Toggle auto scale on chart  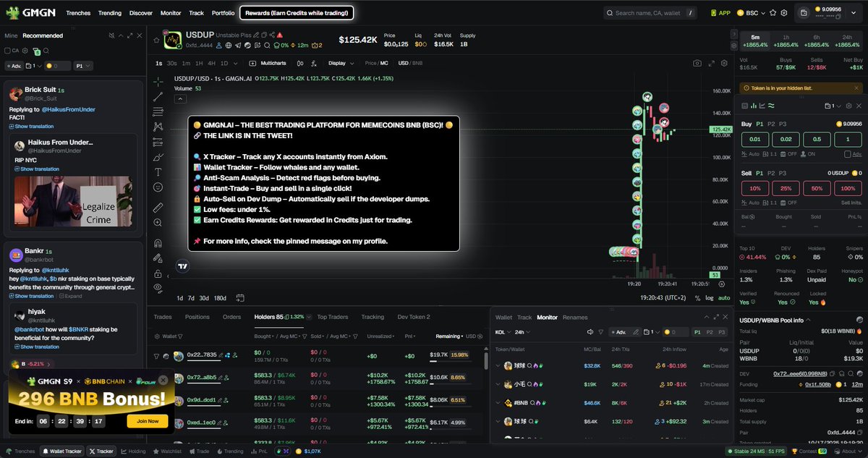tap(723, 297)
